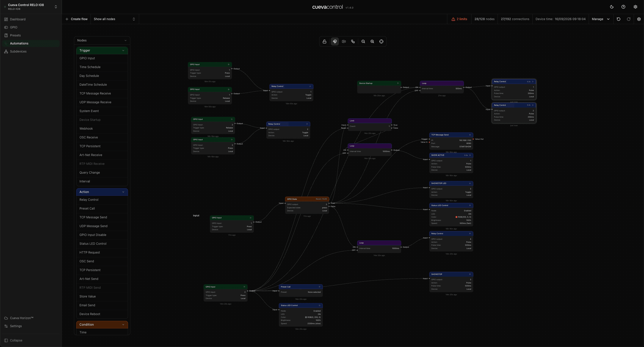This screenshot has width=644, height=347.
Task: Run the TCP Message Send node play icon
Action: pos(470,135)
